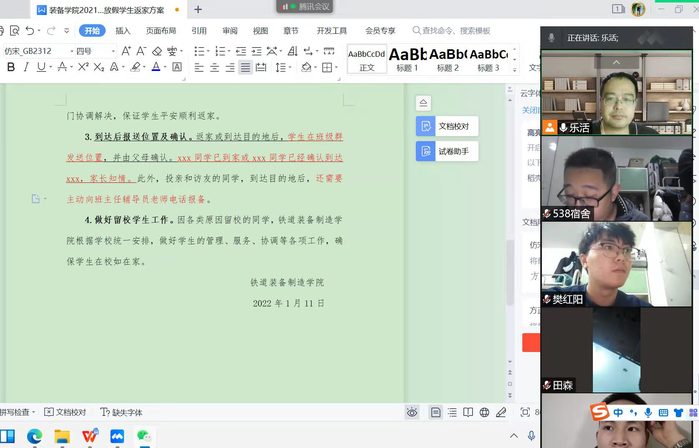The height and width of the screenshot is (448, 699).
Task: Click the 查找命令 search box
Action: 451,30
